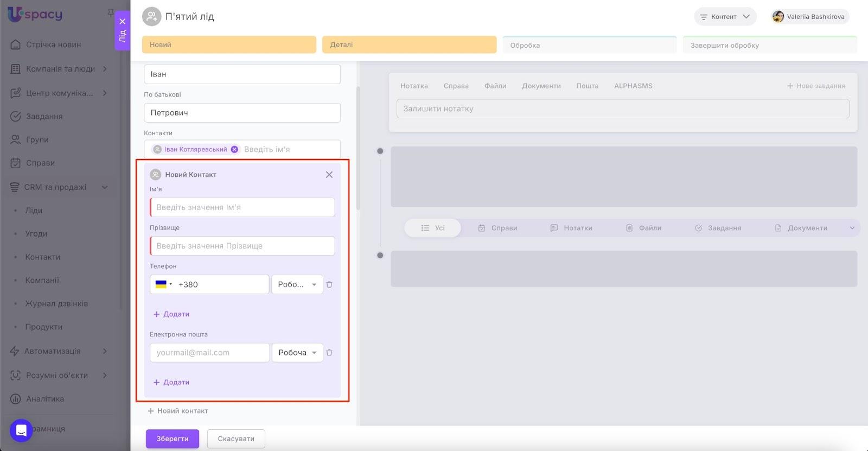Open the phone type dropdown
Viewport: 868px width, 451px height.
pyautogui.click(x=297, y=284)
